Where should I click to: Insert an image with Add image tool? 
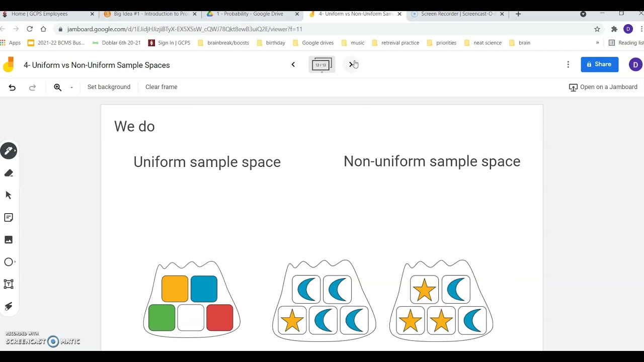(9, 240)
